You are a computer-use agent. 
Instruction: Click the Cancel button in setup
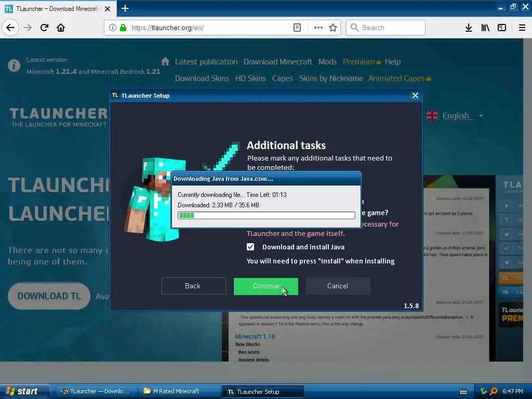point(338,286)
